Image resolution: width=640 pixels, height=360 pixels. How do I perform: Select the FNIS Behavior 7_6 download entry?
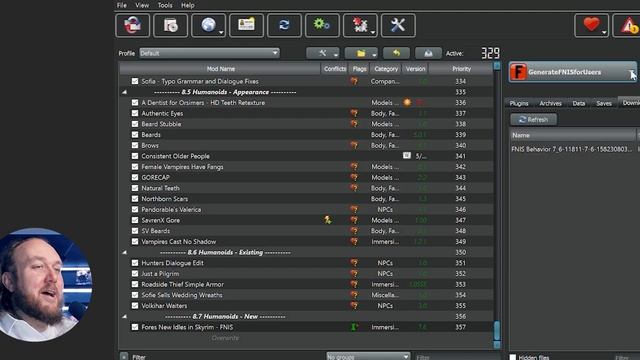point(571,149)
